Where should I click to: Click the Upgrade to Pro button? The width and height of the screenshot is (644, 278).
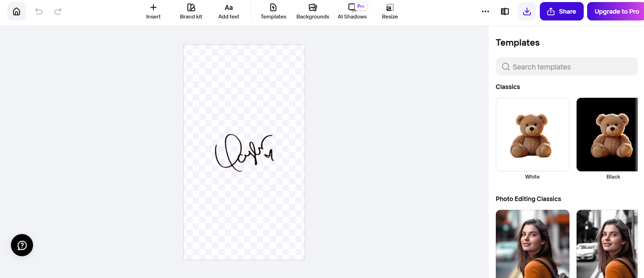click(x=616, y=11)
